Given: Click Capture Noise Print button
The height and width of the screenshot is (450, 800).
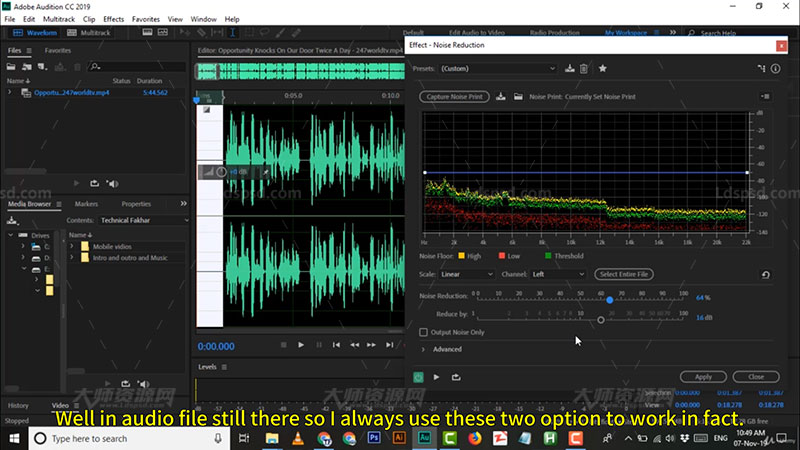Looking at the screenshot, I should (454, 96).
